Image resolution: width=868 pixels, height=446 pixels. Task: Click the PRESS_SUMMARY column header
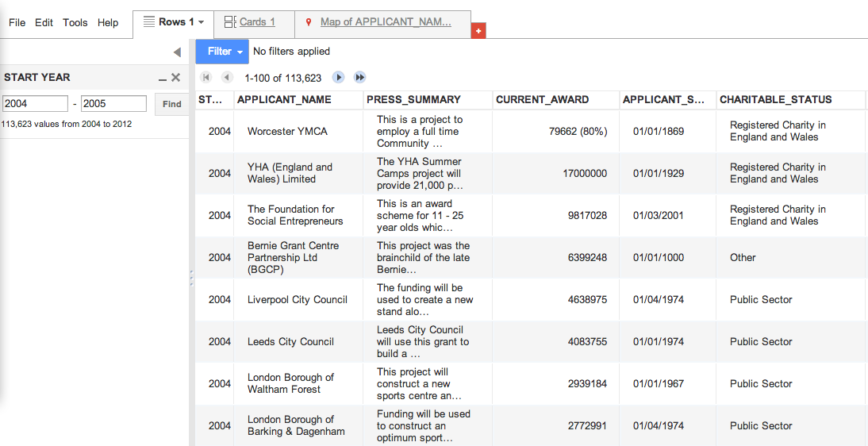[x=428, y=100]
